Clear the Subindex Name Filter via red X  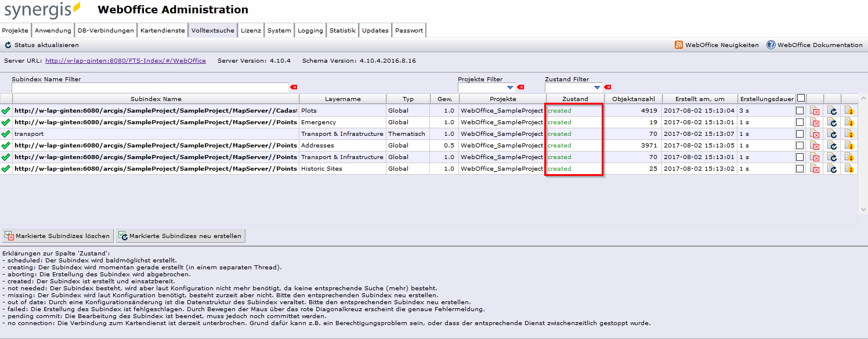[x=294, y=86]
